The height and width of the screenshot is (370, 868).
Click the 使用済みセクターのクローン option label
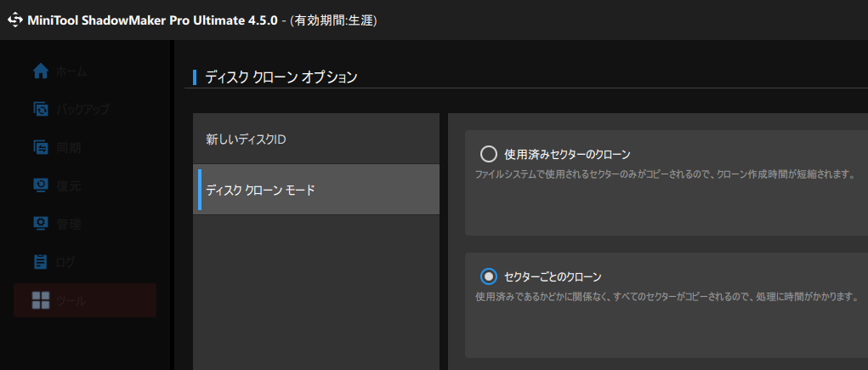[x=568, y=153]
